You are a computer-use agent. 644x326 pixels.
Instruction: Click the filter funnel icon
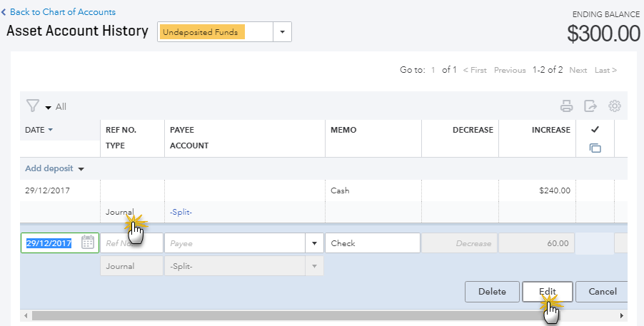click(33, 106)
